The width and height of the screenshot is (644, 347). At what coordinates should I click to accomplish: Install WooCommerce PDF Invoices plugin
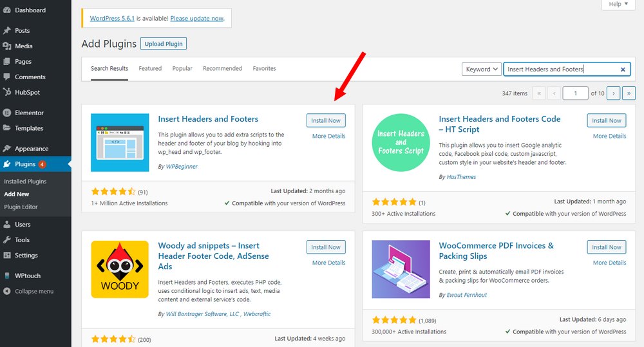[x=607, y=247]
